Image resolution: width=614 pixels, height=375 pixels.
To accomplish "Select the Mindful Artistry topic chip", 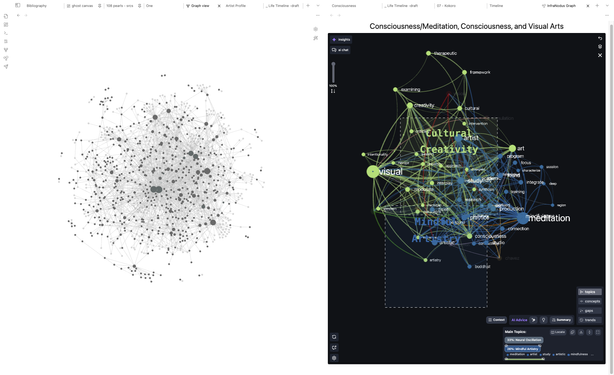I will [523, 349].
